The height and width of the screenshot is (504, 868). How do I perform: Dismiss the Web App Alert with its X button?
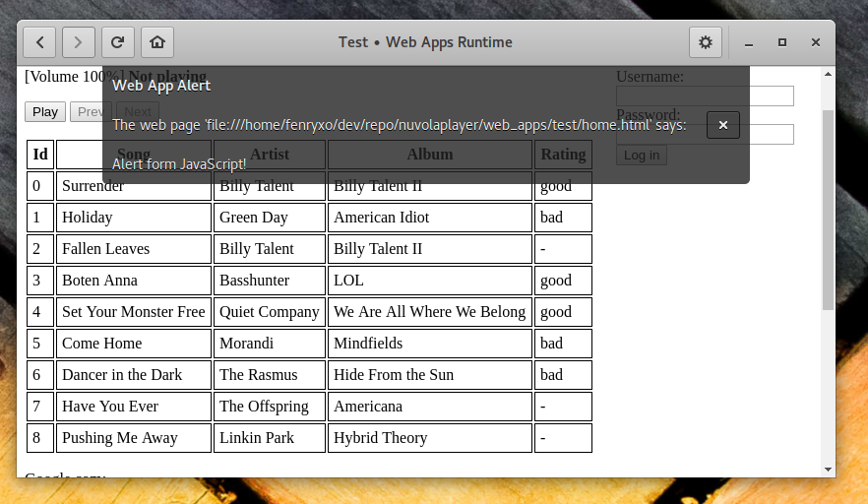(723, 125)
